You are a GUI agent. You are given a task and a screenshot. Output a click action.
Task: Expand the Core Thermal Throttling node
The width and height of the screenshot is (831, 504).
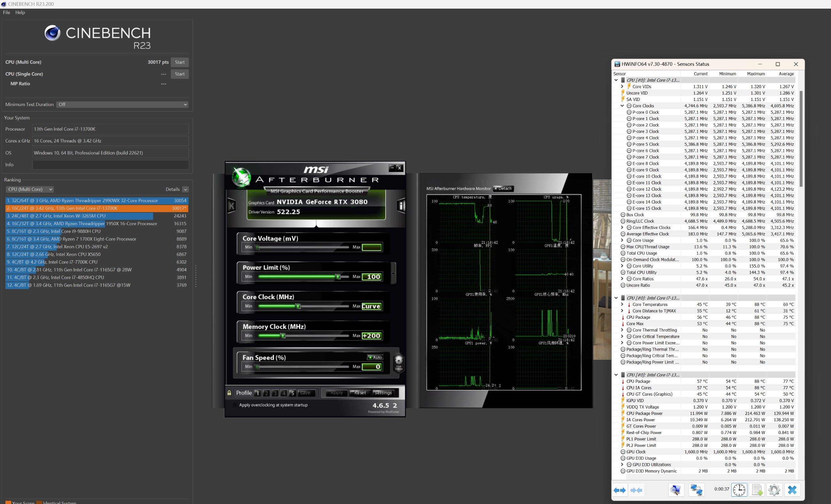[x=622, y=330]
